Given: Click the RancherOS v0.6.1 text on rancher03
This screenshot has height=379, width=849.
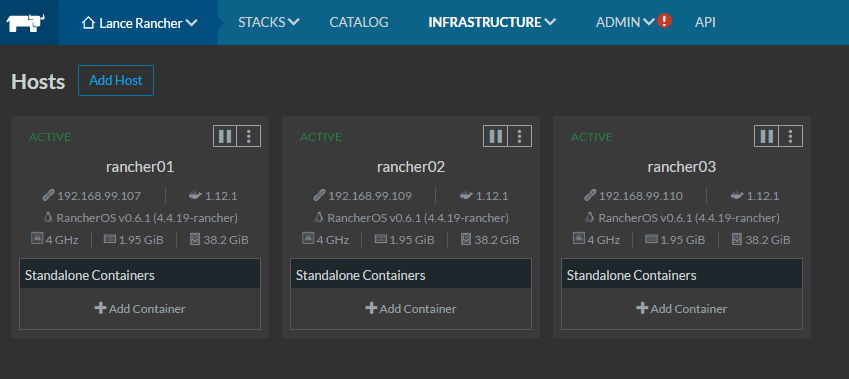Looking at the screenshot, I should pos(689,218).
